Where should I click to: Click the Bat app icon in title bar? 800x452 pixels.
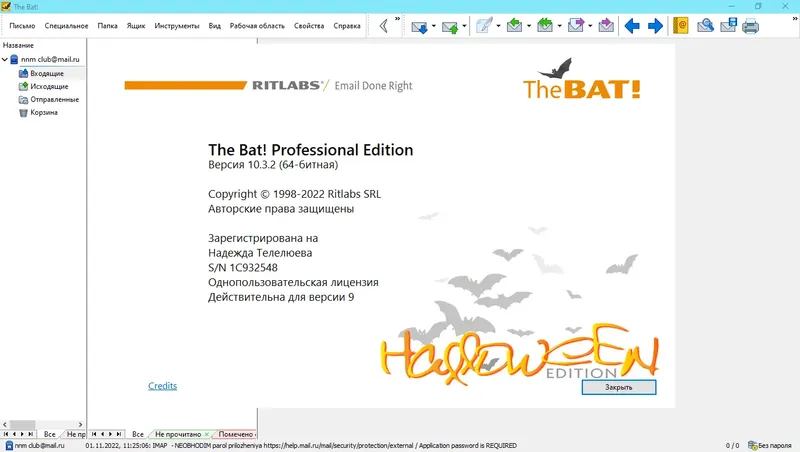(x=6, y=6)
